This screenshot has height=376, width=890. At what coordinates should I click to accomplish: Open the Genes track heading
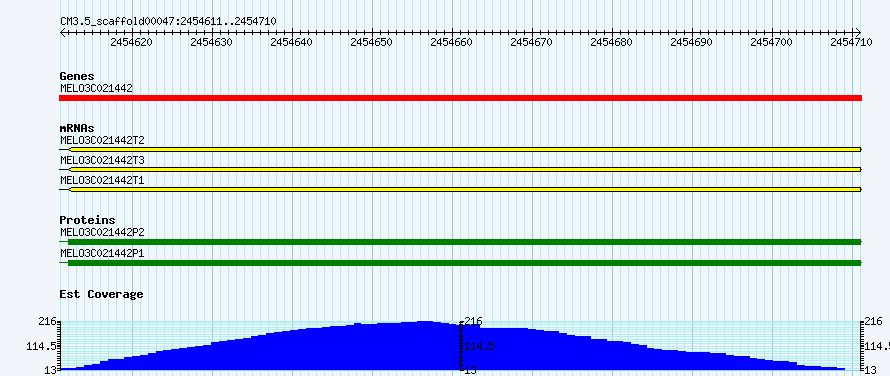coord(77,76)
